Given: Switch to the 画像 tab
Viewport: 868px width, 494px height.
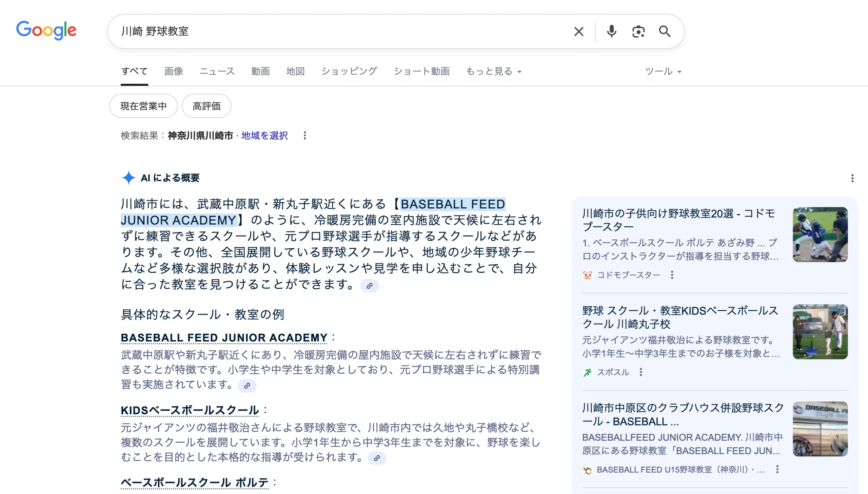Looking at the screenshot, I should 174,71.
